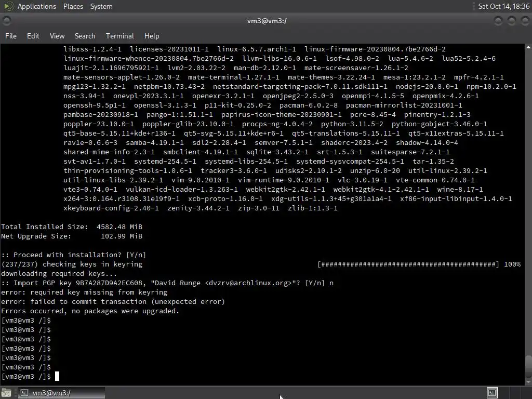Click the package name systemd-254.5-1

[x=165, y=162]
